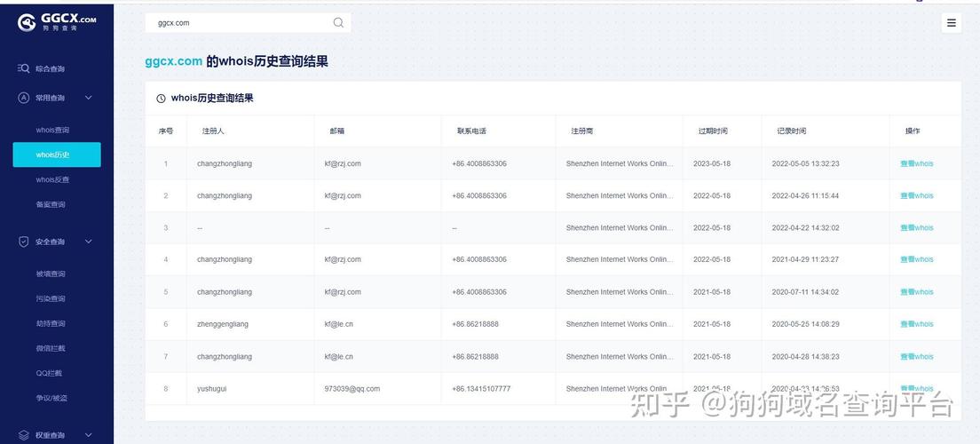The image size is (980, 444).
Task: View whois for record 2022-05-05 13:32:23
Action: coord(916,164)
